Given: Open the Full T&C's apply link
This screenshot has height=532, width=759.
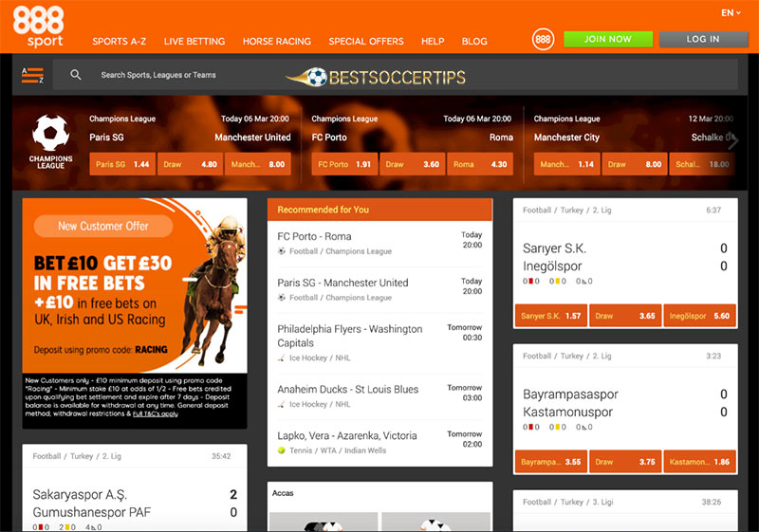Looking at the screenshot, I should point(155,414).
